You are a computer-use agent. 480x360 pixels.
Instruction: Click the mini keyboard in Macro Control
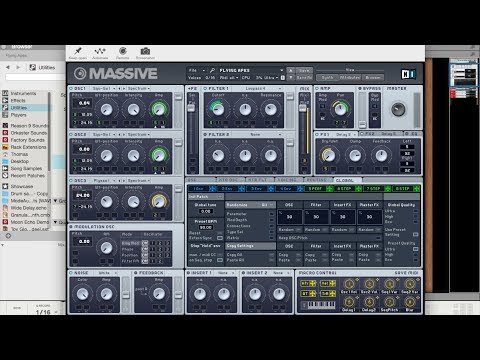[321, 305]
